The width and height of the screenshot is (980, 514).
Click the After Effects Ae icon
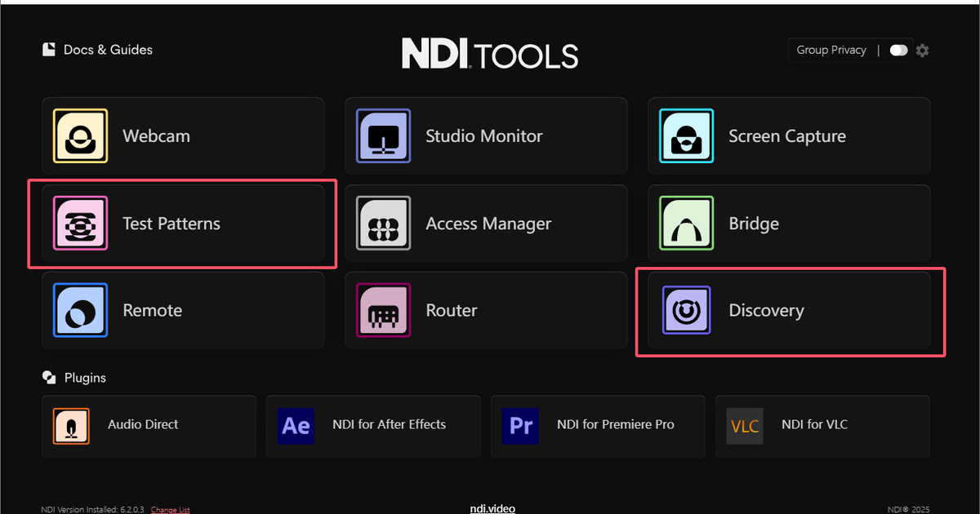point(296,426)
